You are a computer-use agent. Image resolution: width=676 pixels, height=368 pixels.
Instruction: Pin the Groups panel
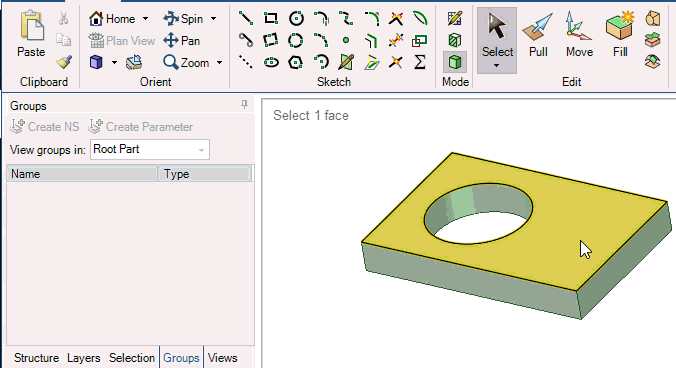click(x=244, y=104)
